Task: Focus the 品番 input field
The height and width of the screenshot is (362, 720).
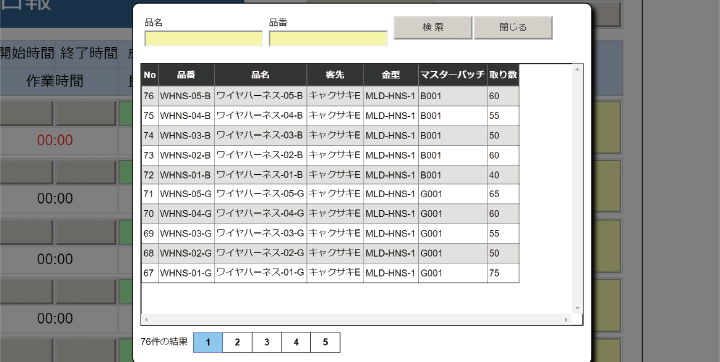Action: point(328,39)
